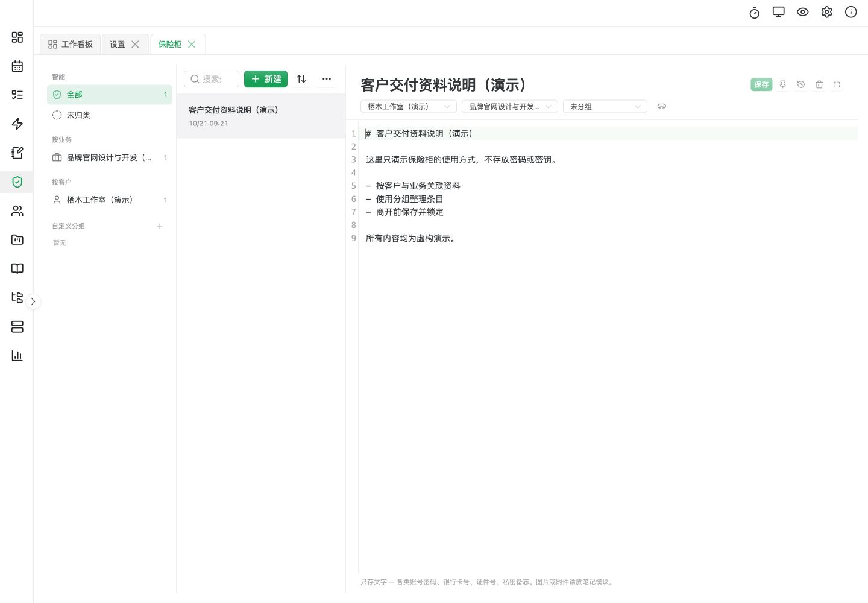Filter by 栖木工作室（演示） client
Viewport: 868px width, 603px height.
click(110, 200)
